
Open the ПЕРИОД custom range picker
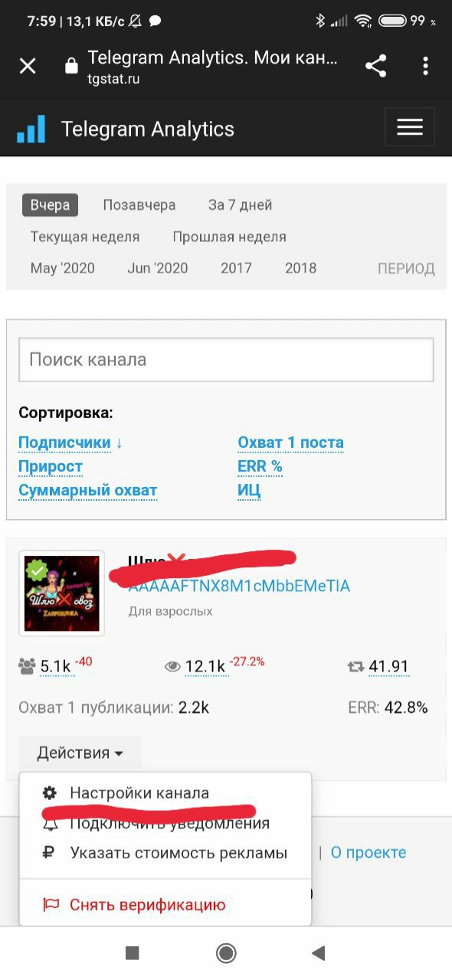coord(406,269)
